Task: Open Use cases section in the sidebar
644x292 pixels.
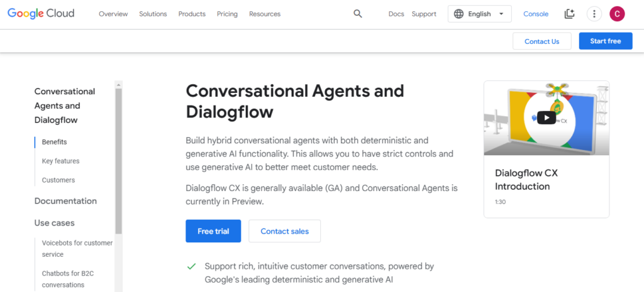Action: tap(55, 223)
